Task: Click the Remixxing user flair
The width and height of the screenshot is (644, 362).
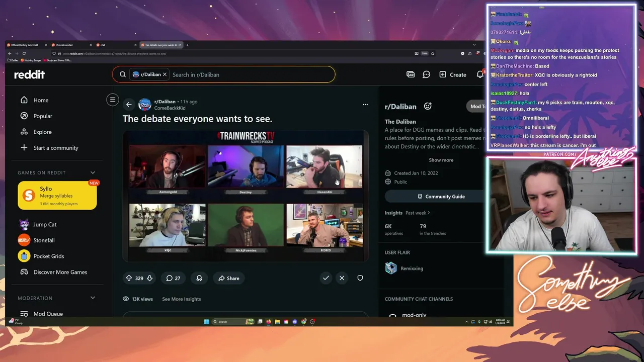Action: [x=412, y=268]
